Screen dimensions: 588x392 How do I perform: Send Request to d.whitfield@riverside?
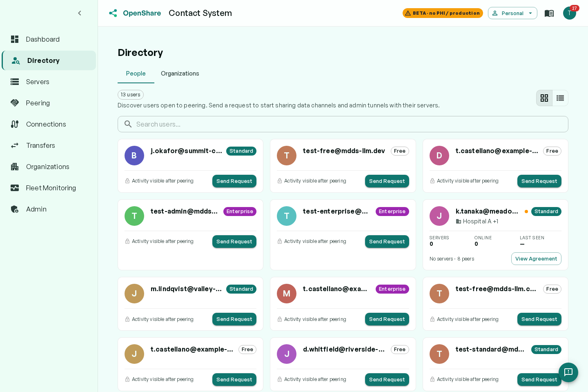(387, 380)
